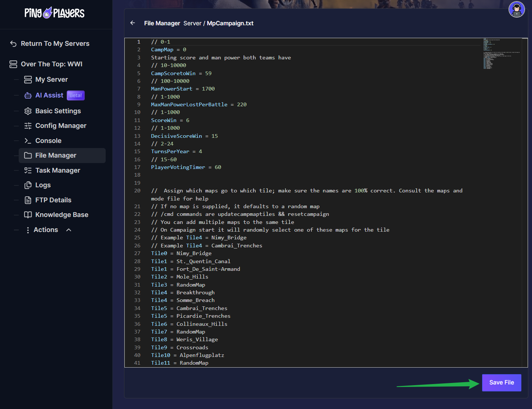Viewport: 532px width, 409px height.
Task: Open the Actions three-dot menu
Action: coord(28,230)
